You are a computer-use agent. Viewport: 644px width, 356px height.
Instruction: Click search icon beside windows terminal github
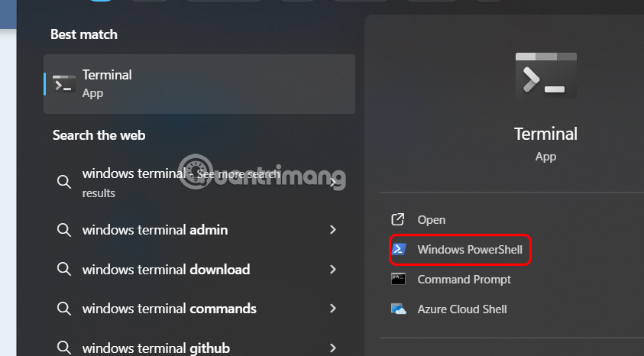[x=65, y=348]
